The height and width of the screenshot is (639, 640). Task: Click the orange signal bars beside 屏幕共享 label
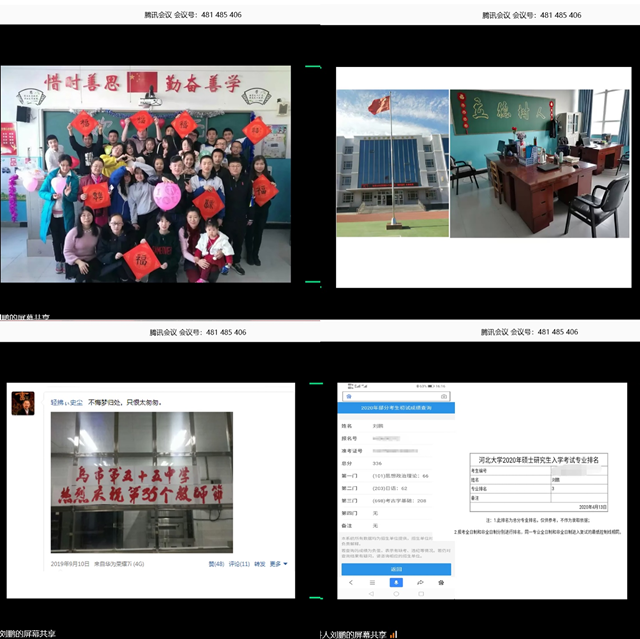point(393,635)
